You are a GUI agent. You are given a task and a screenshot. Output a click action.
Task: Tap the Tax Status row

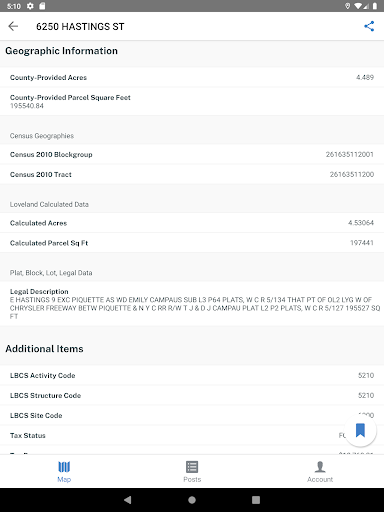(x=192, y=435)
